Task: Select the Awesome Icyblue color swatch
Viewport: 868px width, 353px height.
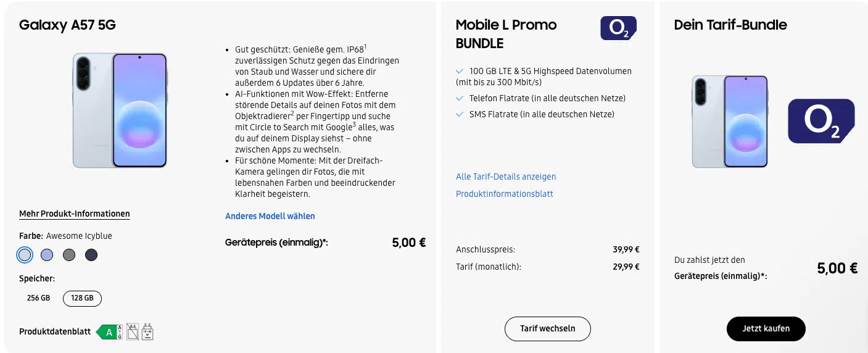Action: point(25,255)
